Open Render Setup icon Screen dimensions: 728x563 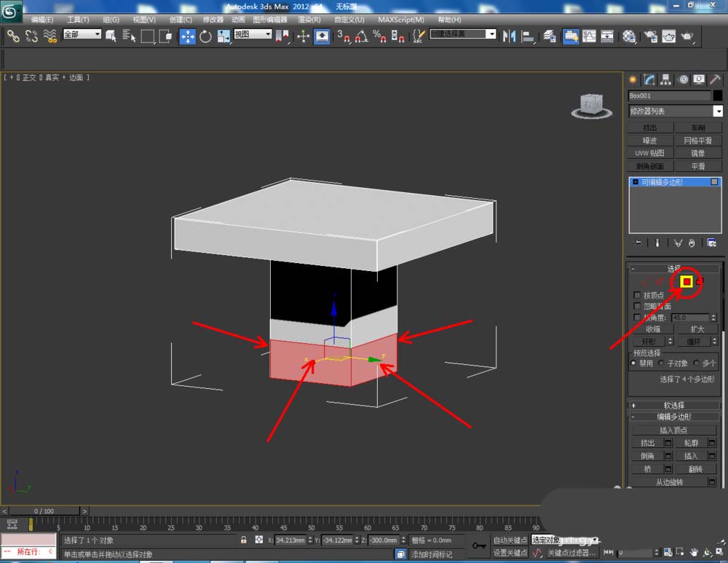(651, 36)
